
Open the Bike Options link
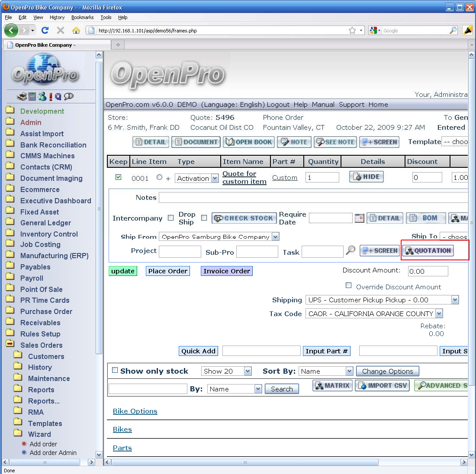(135, 411)
